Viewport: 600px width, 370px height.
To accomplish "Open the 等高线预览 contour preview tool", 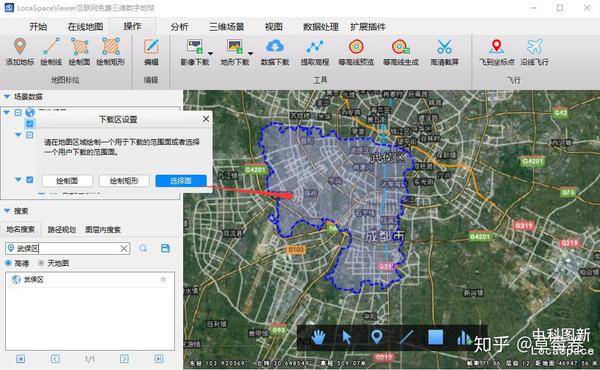I will [356, 52].
